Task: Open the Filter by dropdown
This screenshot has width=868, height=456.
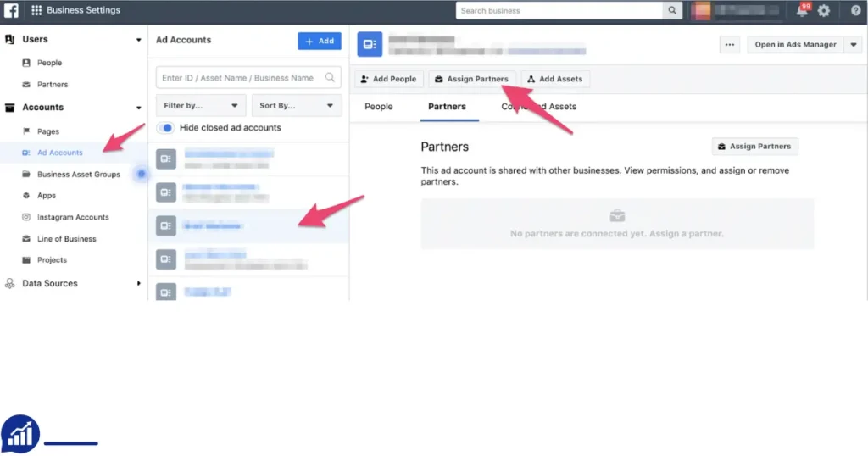Action: 200,106
